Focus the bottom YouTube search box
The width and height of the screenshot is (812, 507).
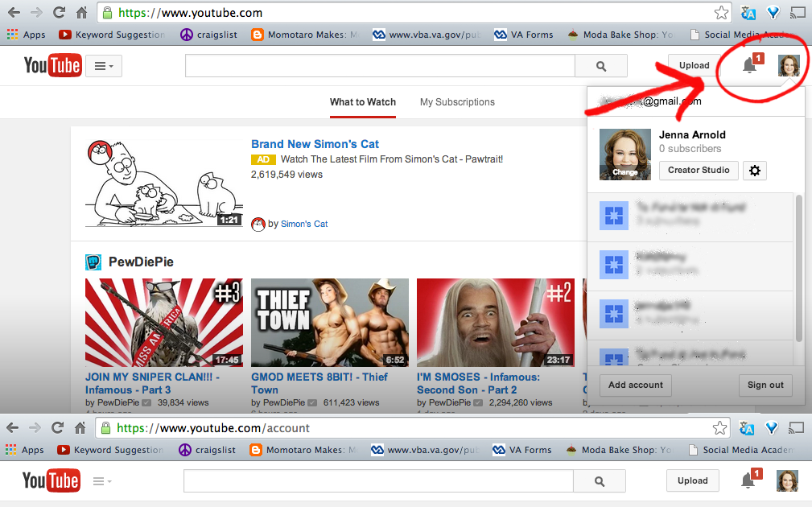tap(378, 481)
